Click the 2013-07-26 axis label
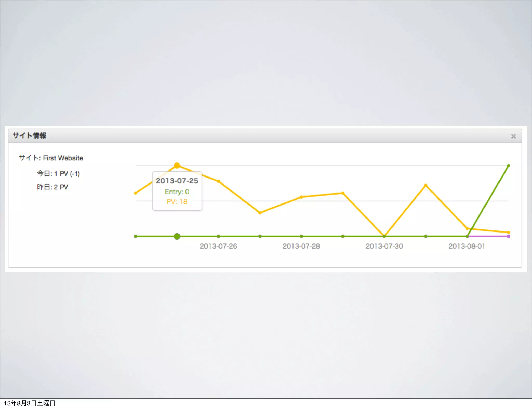Image resolution: width=532 pixels, height=409 pixels. [x=218, y=246]
